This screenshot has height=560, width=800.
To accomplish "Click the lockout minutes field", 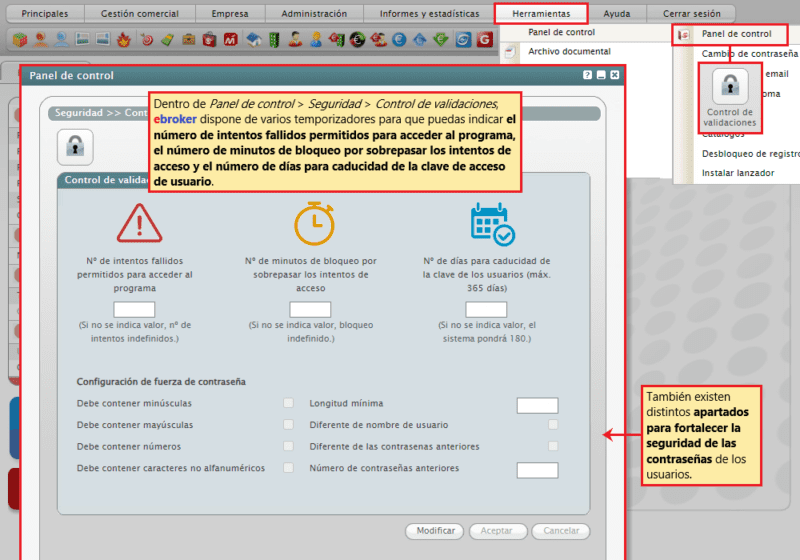I will click(x=310, y=309).
